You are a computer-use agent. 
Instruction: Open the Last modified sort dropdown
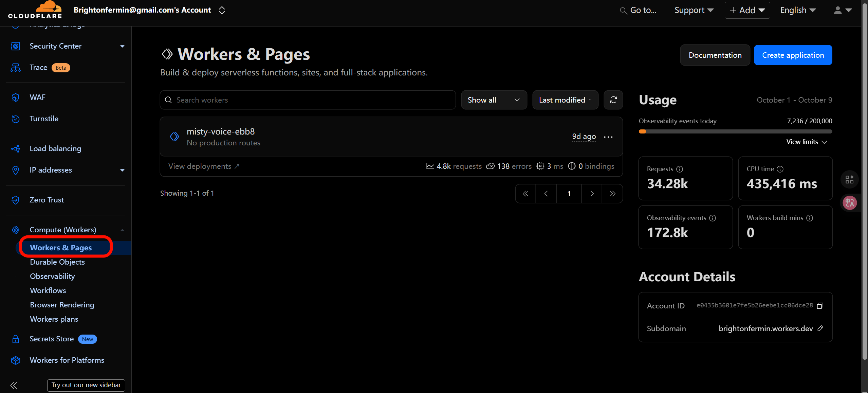click(565, 100)
